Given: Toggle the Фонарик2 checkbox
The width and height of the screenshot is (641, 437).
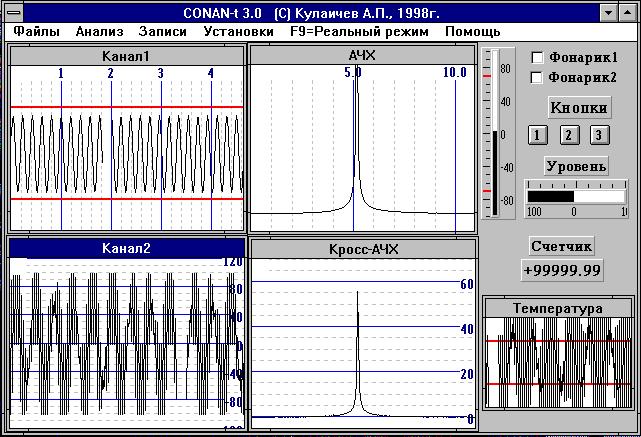Looking at the screenshot, I should point(537,77).
